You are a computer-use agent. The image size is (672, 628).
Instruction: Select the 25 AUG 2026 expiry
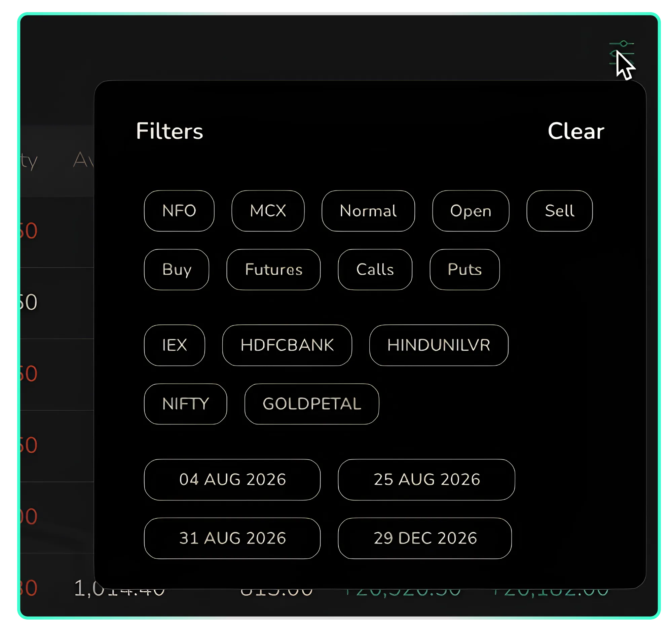point(426,480)
